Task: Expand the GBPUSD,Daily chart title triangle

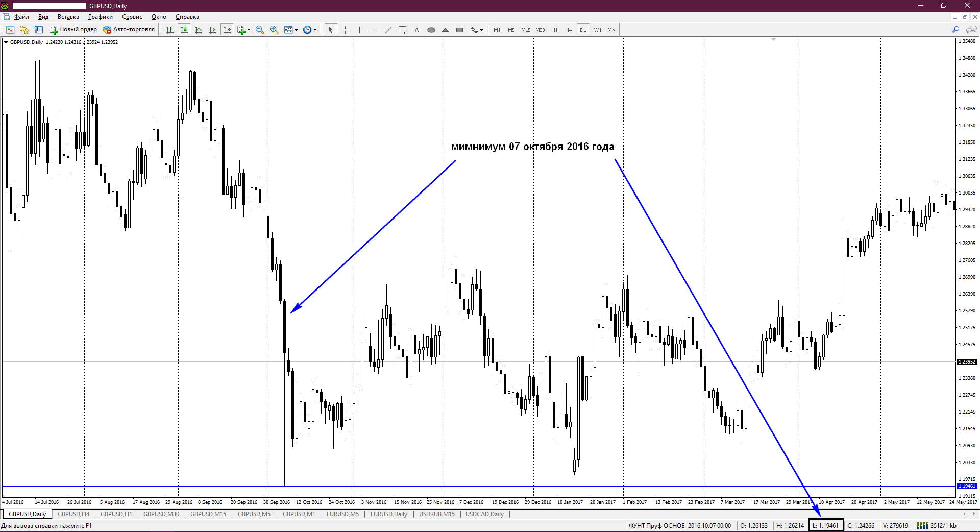Action: 6,42
